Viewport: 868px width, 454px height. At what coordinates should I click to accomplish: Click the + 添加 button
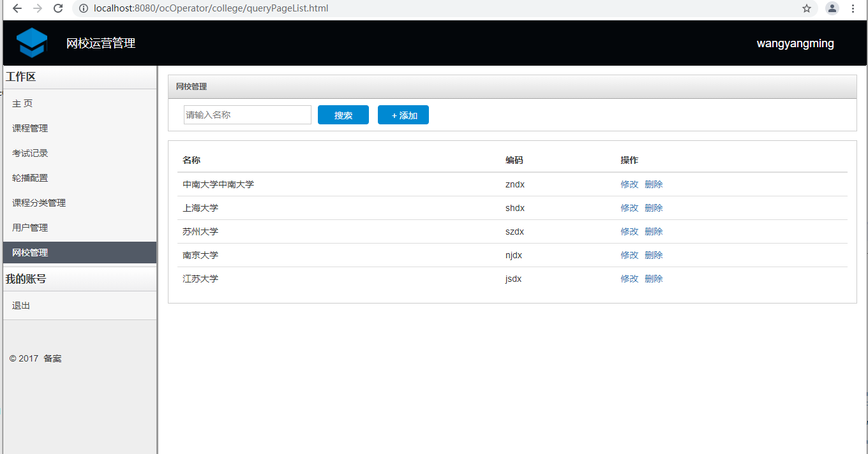coord(403,115)
